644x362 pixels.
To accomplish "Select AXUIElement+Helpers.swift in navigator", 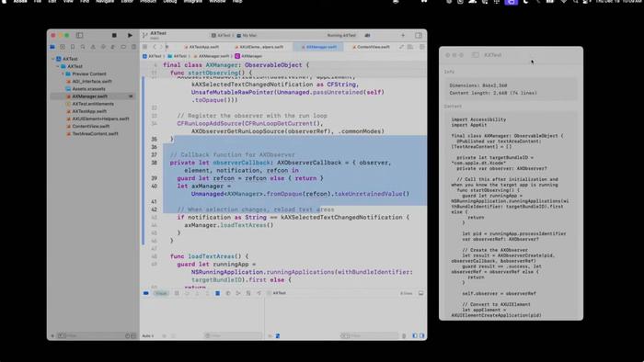I will 100,119.
